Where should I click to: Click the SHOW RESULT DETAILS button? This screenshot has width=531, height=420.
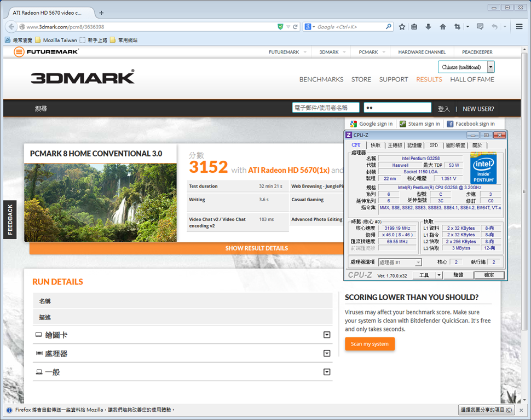click(x=257, y=248)
